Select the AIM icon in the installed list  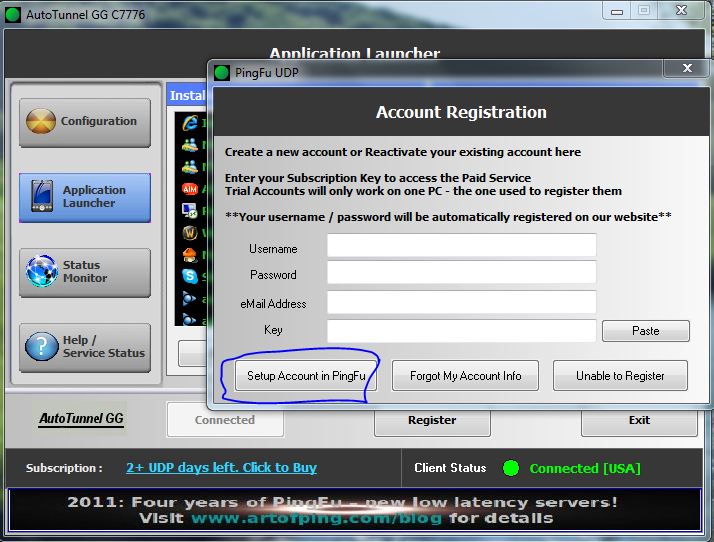pyautogui.click(x=190, y=189)
